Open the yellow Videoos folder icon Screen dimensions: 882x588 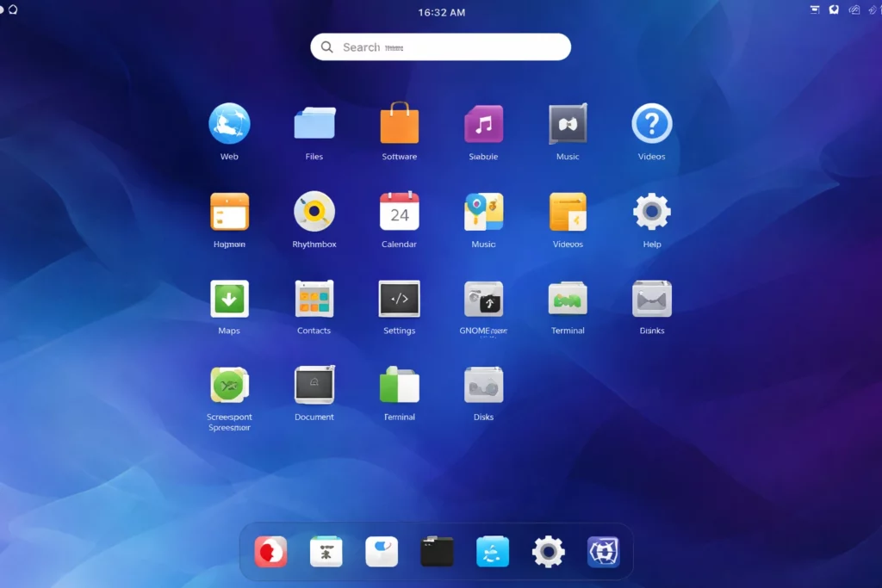coord(568,212)
